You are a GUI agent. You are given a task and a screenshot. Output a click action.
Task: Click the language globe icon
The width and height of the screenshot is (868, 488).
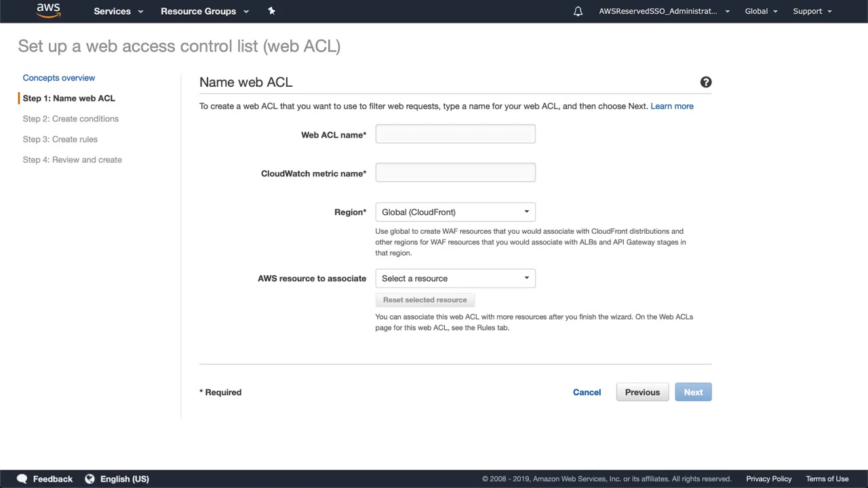coord(90,479)
